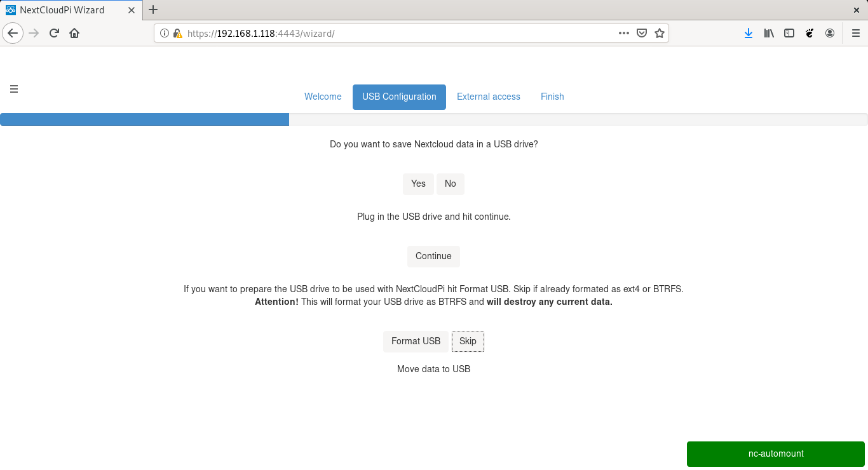This screenshot has width=868, height=470.
Task: Close the browser window
Action: coord(856,10)
